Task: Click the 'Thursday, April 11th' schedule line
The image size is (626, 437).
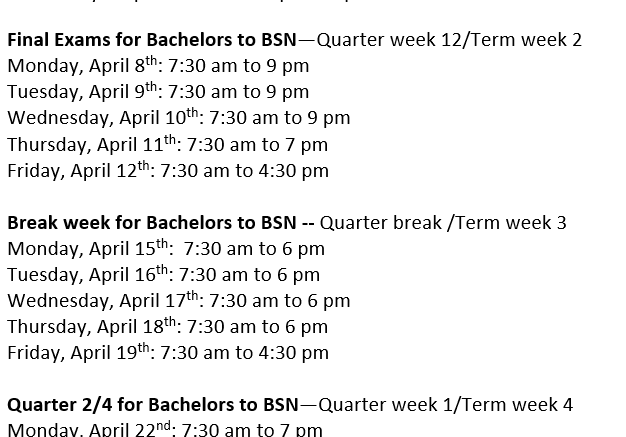Action: pyautogui.click(x=168, y=144)
